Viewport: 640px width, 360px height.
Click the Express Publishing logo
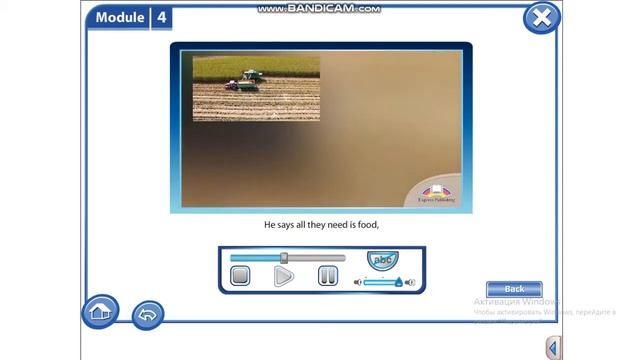click(x=436, y=193)
